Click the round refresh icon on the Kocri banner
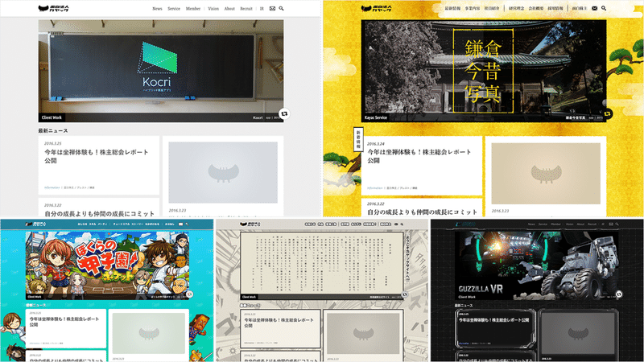 (x=284, y=113)
